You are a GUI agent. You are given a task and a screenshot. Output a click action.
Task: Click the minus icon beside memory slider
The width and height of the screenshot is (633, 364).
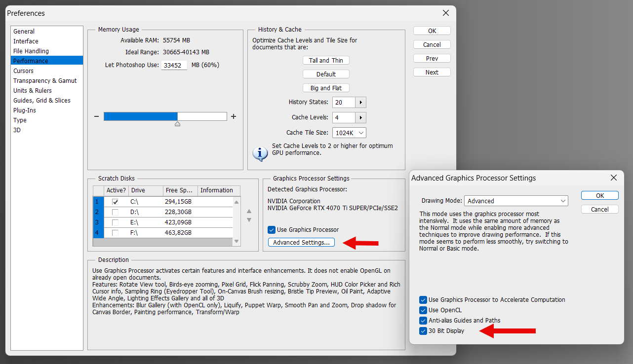[x=97, y=117]
